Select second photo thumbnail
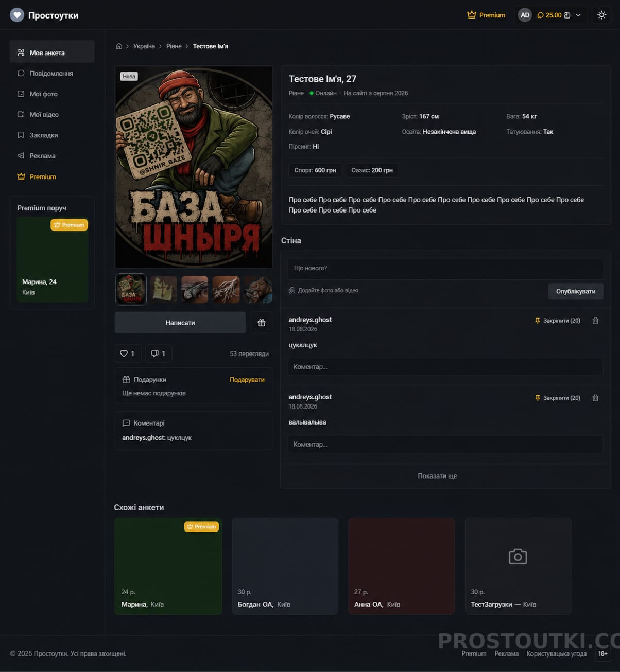The height and width of the screenshot is (672, 620). pos(163,289)
